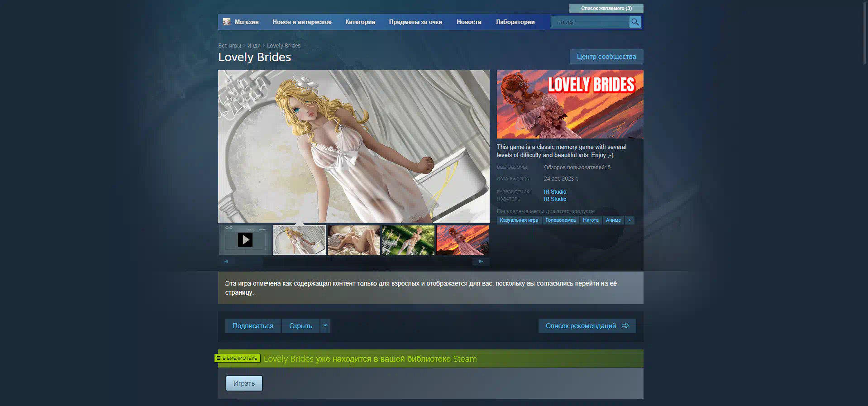Viewport: 868px width, 406px height.
Task: Click the Инди breadcrumb link
Action: coord(253,46)
